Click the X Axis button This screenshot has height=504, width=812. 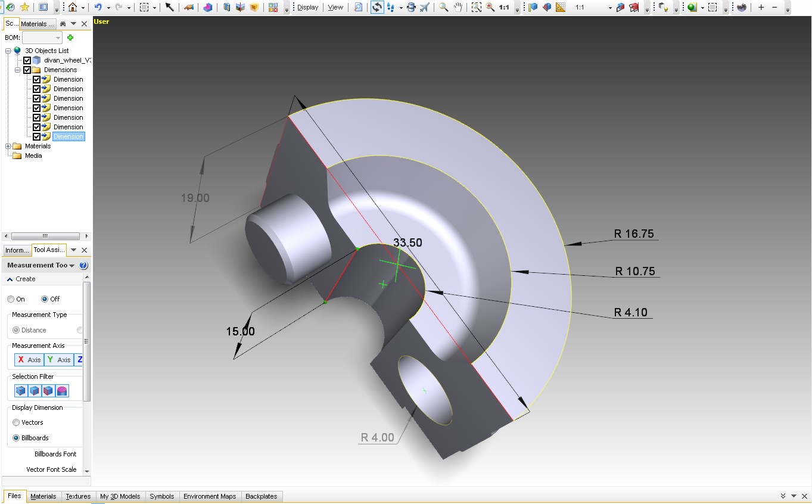(29, 360)
